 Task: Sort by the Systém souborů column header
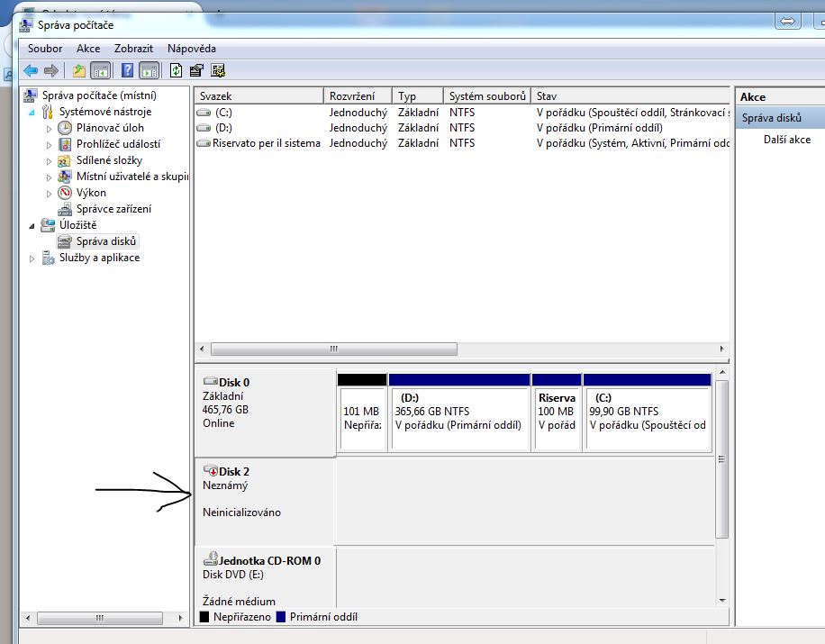tap(486, 96)
